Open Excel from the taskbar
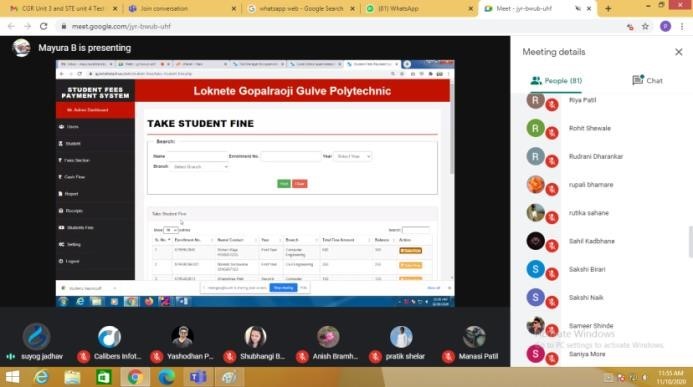The image size is (693, 387). point(104,377)
